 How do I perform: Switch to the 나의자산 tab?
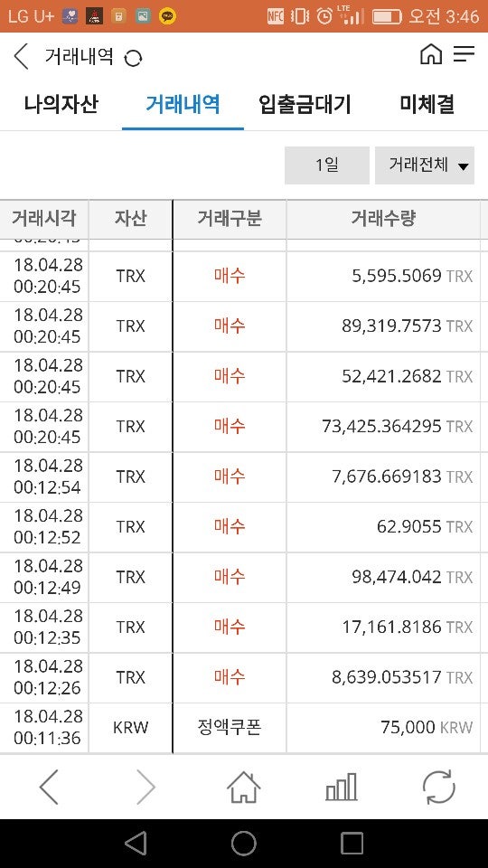pos(61,103)
